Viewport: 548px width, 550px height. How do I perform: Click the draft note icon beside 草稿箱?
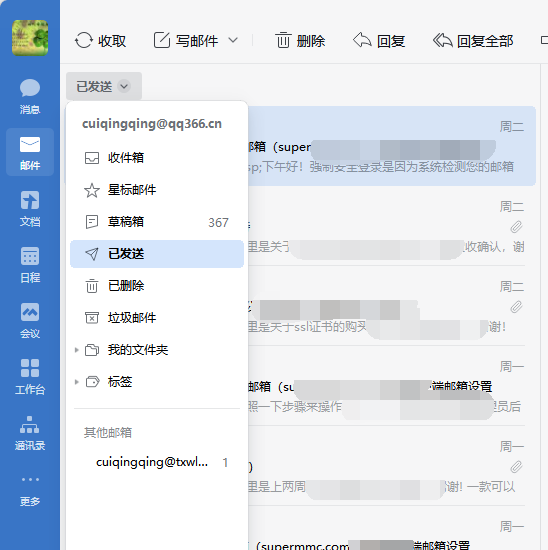pyautogui.click(x=92, y=222)
